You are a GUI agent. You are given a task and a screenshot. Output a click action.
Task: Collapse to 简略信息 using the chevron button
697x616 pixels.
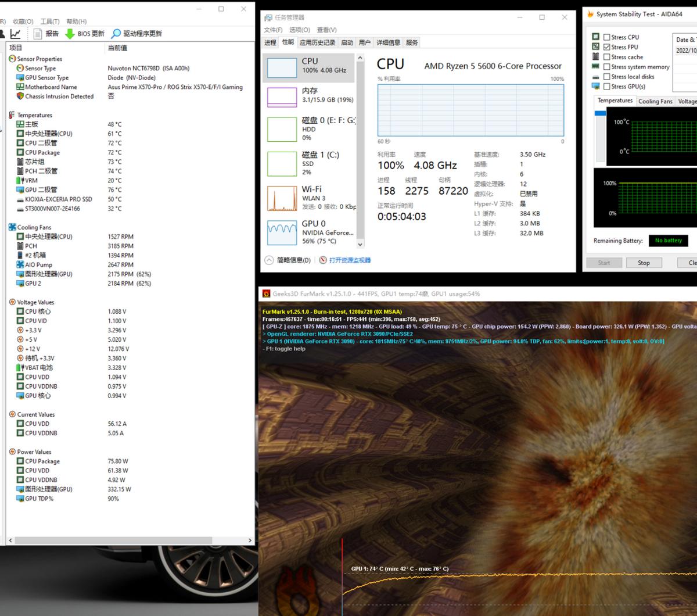pyautogui.click(x=269, y=260)
